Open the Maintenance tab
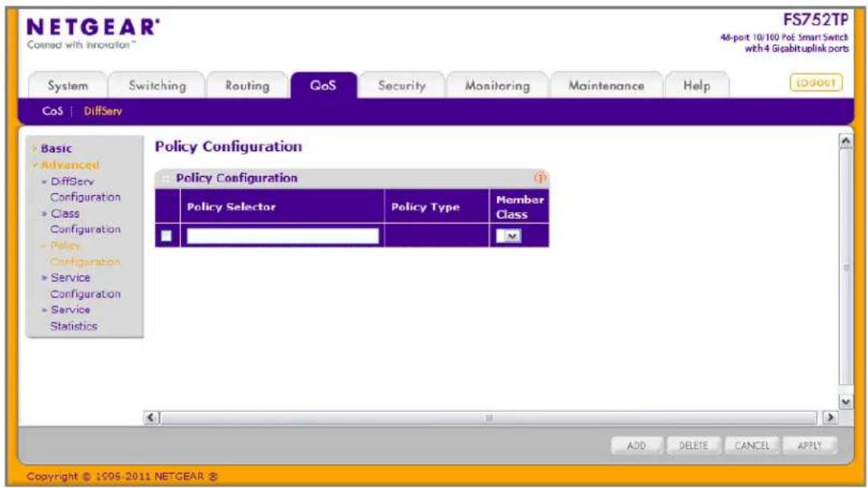The width and height of the screenshot is (868, 488). pyautogui.click(x=606, y=86)
